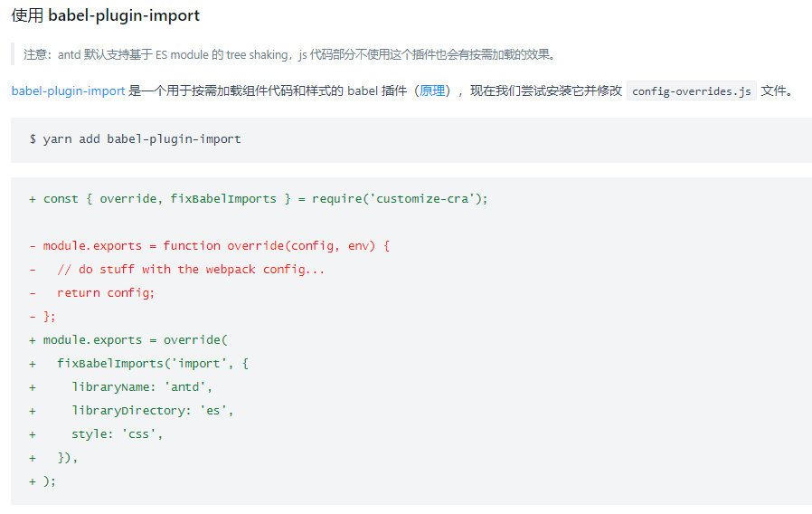Image resolution: width=812 pixels, height=514 pixels.
Task: Click the yarn add babel-plugin-import command
Action: (136, 139)
